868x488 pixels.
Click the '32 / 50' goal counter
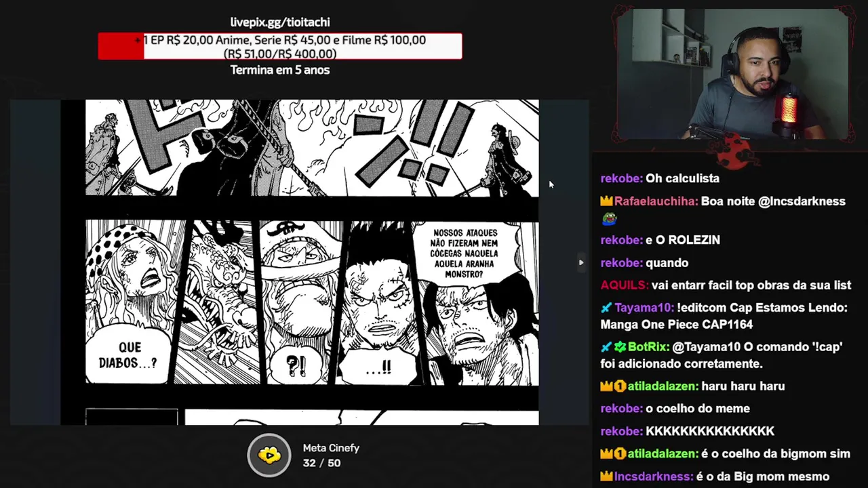321,463
